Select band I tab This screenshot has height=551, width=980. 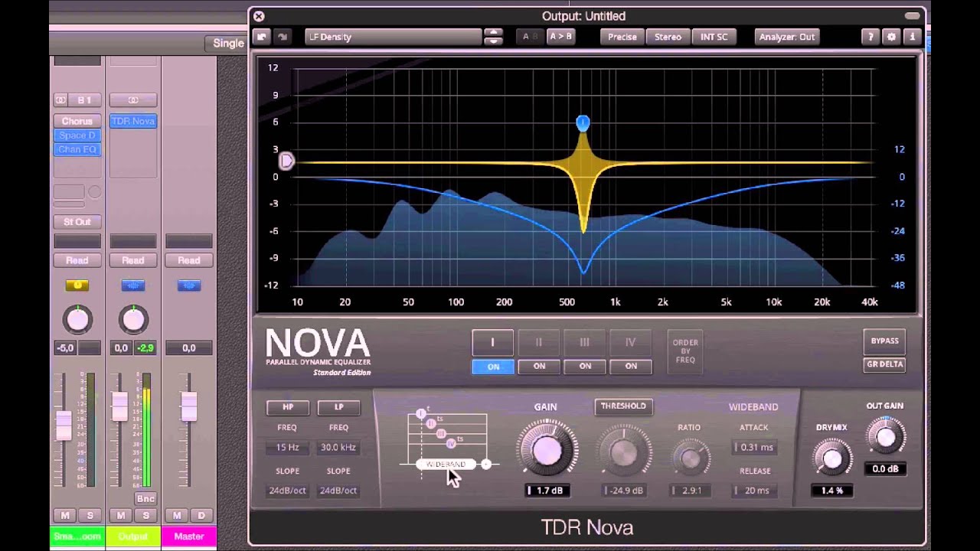pos(492,342)
